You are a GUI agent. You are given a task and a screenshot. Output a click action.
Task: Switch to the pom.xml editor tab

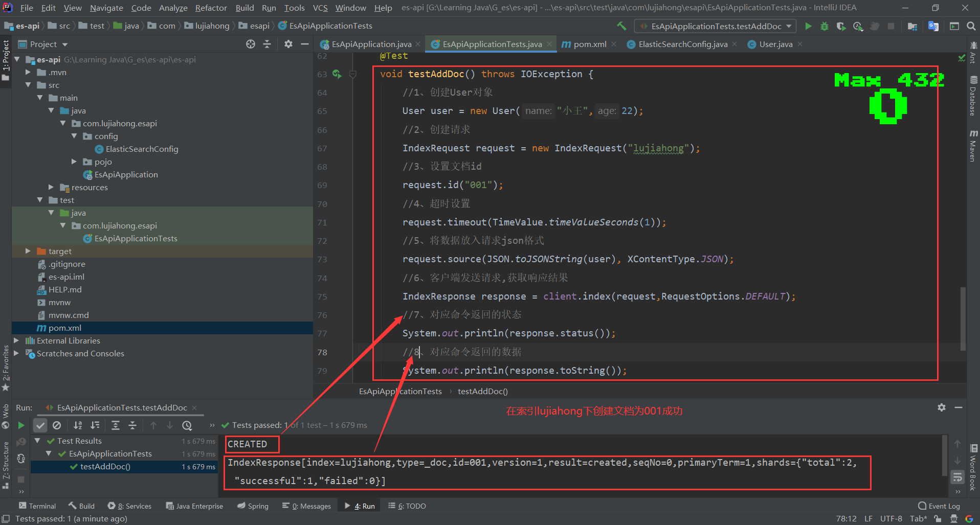(589, 44)
